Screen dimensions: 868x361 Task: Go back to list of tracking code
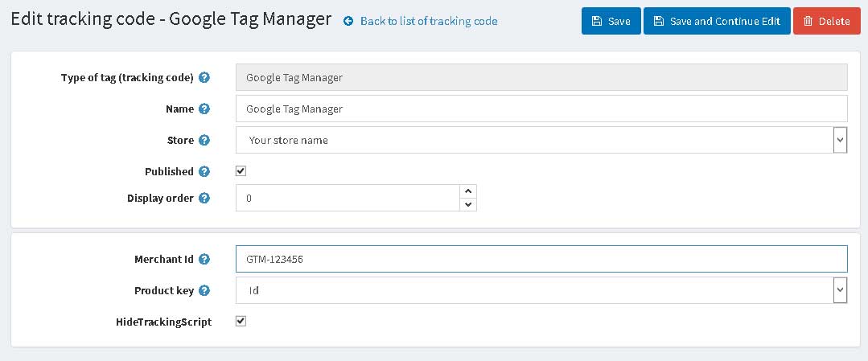click(429, 22)
